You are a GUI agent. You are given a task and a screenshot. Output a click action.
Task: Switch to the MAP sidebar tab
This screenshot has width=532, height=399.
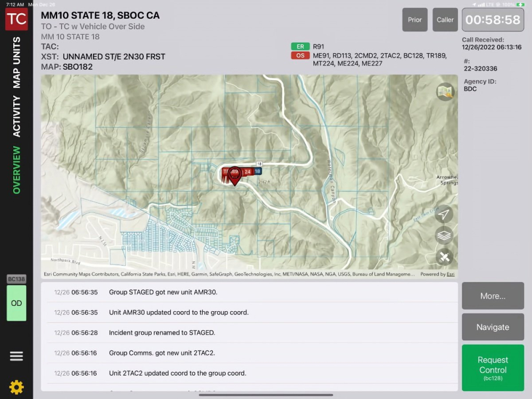tap(16, 78)
